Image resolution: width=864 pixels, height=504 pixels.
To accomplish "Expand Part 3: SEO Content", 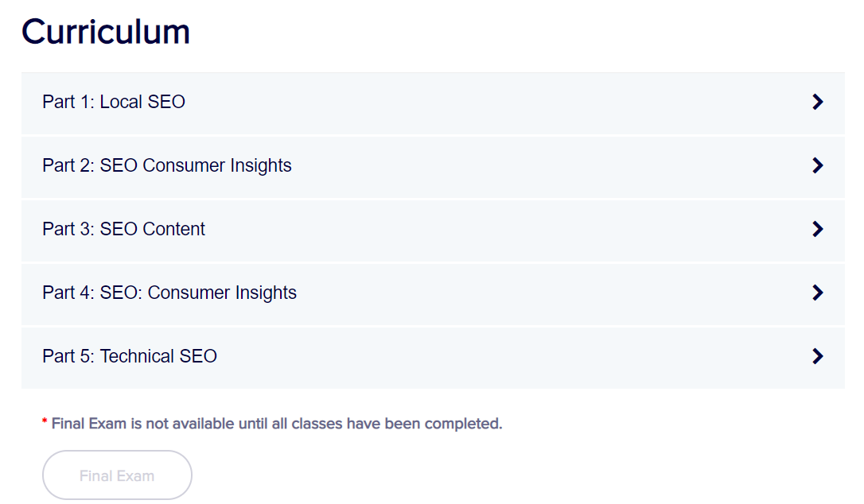I will [x=432, y=229].
